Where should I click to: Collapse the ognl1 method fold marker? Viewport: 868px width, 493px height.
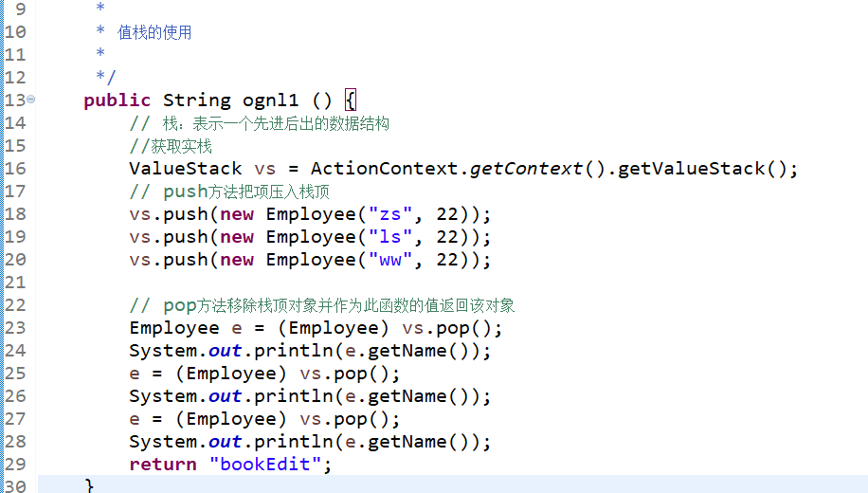click(31, 100)
